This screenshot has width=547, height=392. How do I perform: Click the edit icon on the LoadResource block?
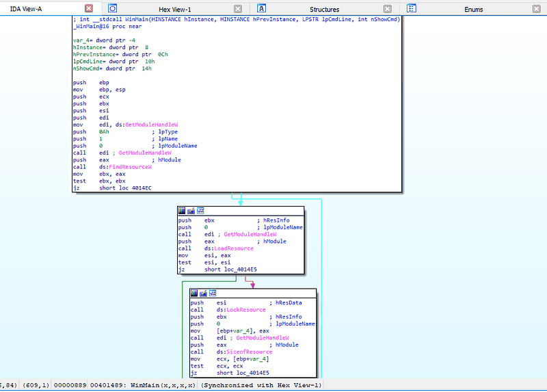click(191, 211)
